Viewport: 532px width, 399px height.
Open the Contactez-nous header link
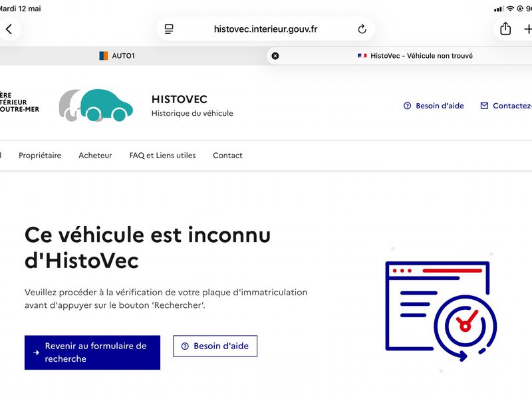[x=506, y=106]
